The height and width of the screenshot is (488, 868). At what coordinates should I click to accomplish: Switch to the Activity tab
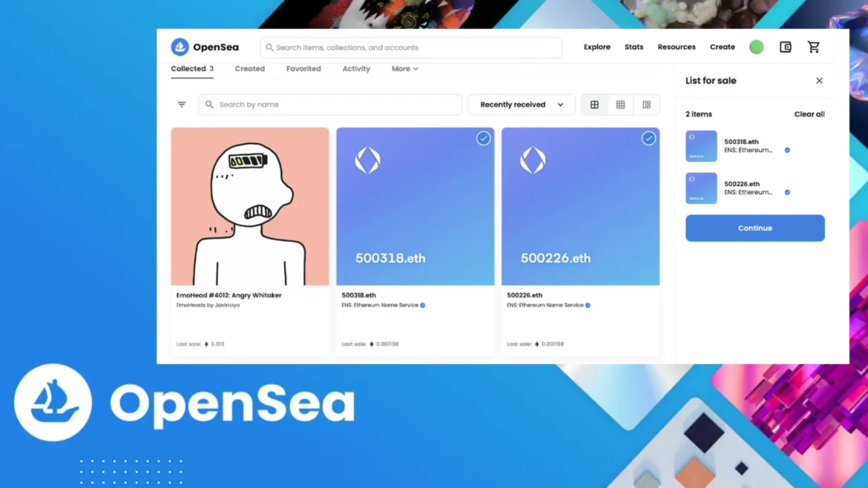(356, 69)
